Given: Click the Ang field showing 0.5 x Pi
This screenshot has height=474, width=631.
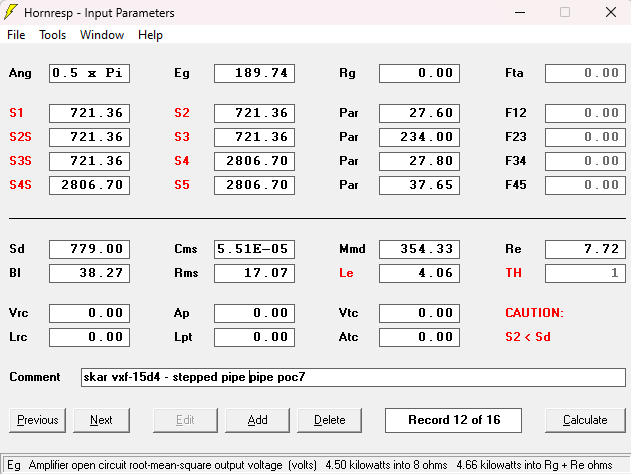Looking at the screenshot, I should (x=89, y=73).
